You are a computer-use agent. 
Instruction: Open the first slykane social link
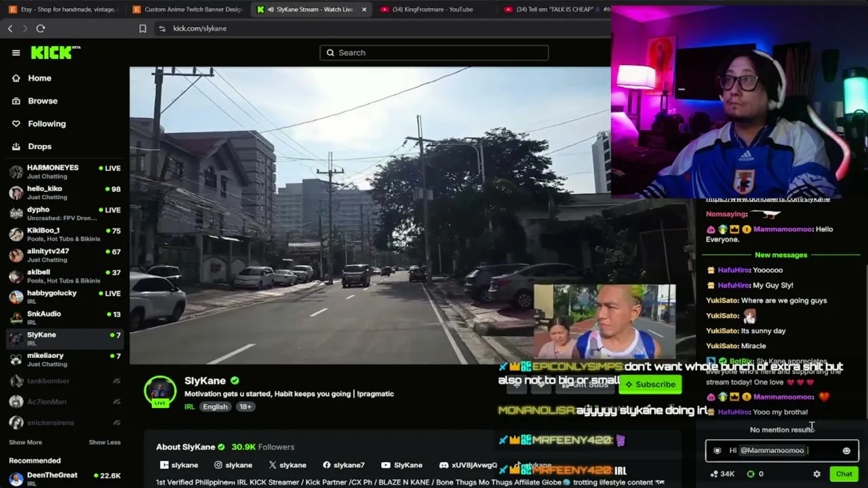click(x=178, y=465)
